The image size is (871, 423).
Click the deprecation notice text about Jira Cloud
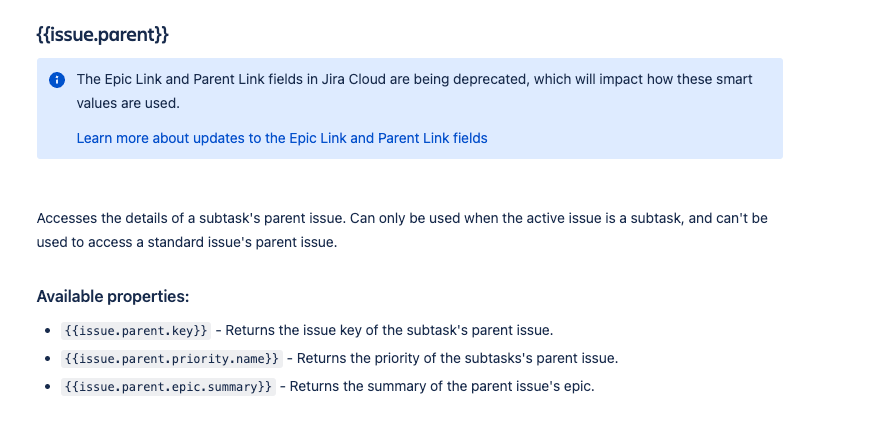point(414,79)
